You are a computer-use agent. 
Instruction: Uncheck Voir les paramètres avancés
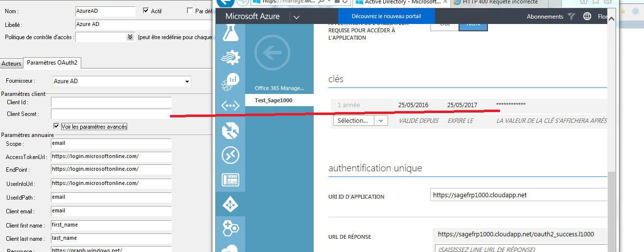pos(57,126)
